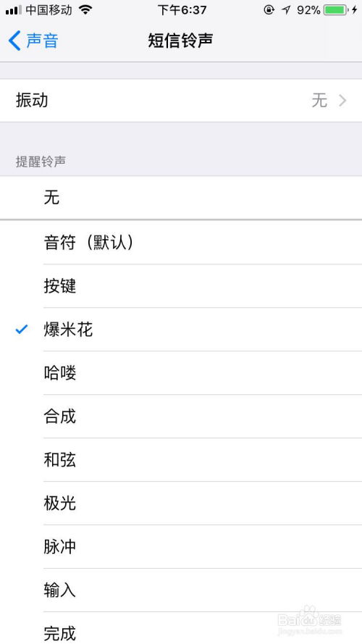Choose the 按键 alert tone
362x644 pixels.
(181, 286)
